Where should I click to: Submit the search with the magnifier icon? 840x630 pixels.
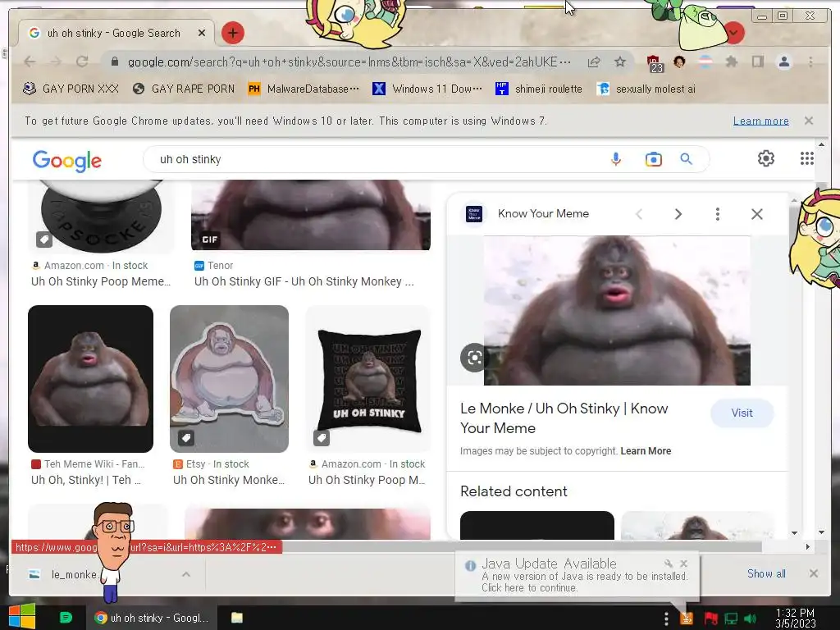(687, 159)
